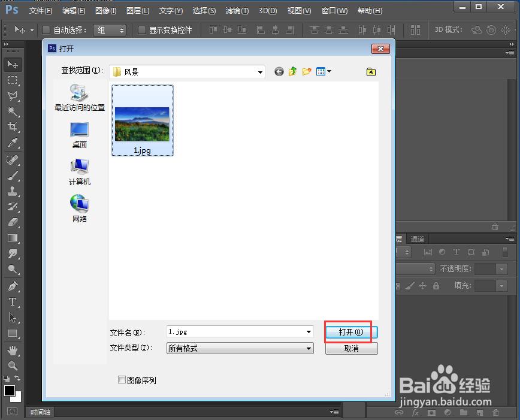The width and height of the screenshot is (520, 420).
Task: Select the Gradient tool
Action: point(13,238)
